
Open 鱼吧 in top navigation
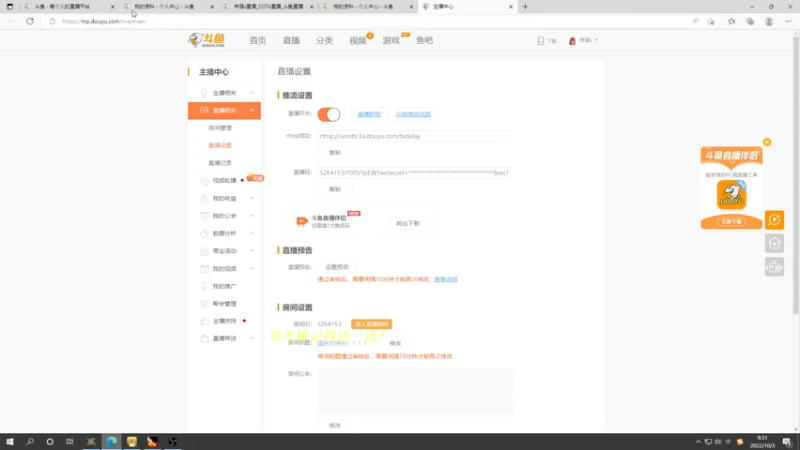click(424, 40)
